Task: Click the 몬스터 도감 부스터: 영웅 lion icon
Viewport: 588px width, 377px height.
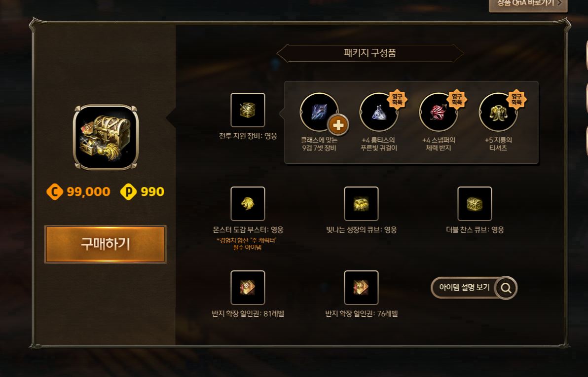Action: click(248, 204)
